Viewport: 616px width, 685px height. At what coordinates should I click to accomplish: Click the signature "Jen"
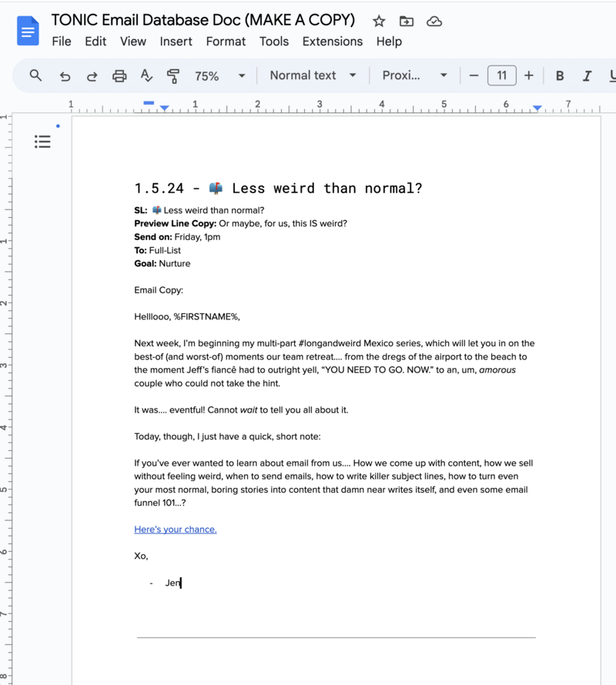coord(172,583)
